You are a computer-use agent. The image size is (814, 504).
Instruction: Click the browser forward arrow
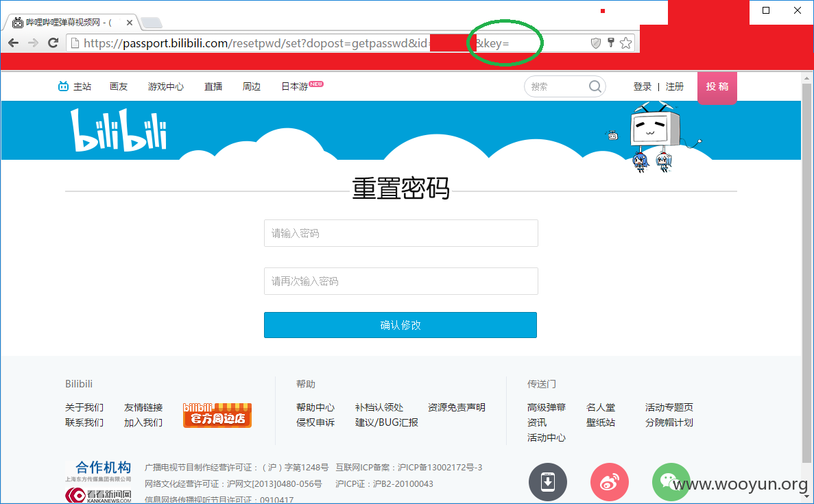click(33, 43)
